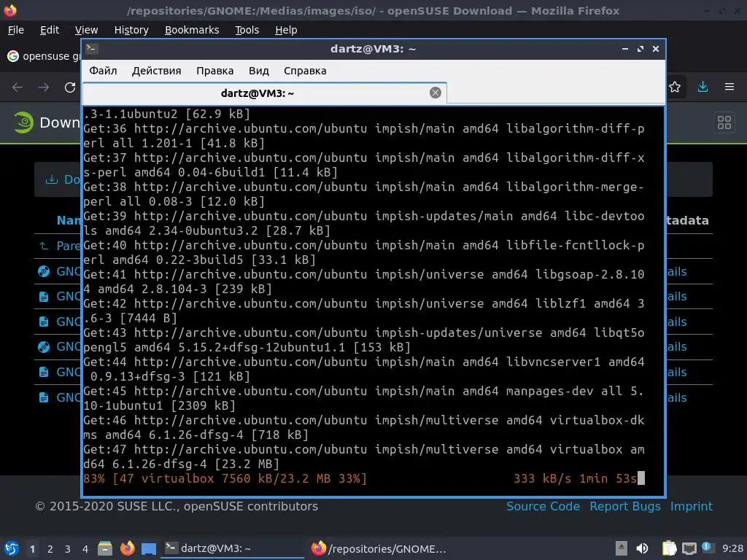The height and width of the screenshot is (560, 747).
Task: Maximize the terminal window
Action: pos(640,49)
